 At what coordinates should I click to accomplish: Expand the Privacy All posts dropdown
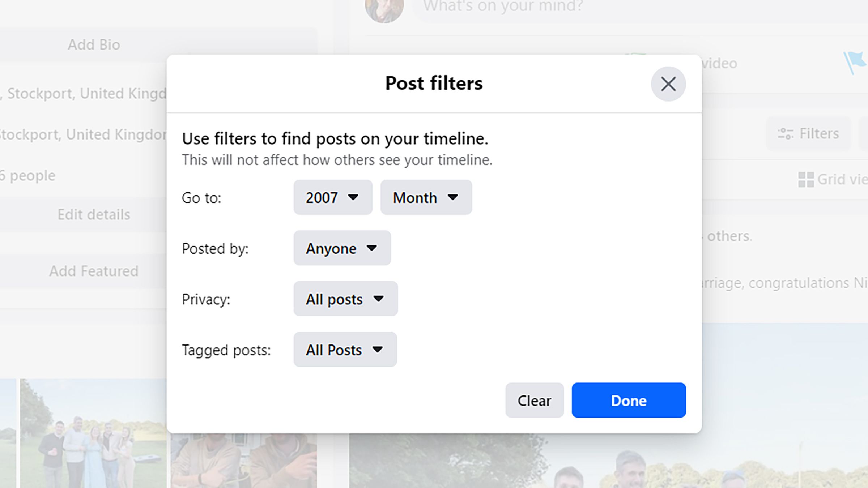(345, 299)
